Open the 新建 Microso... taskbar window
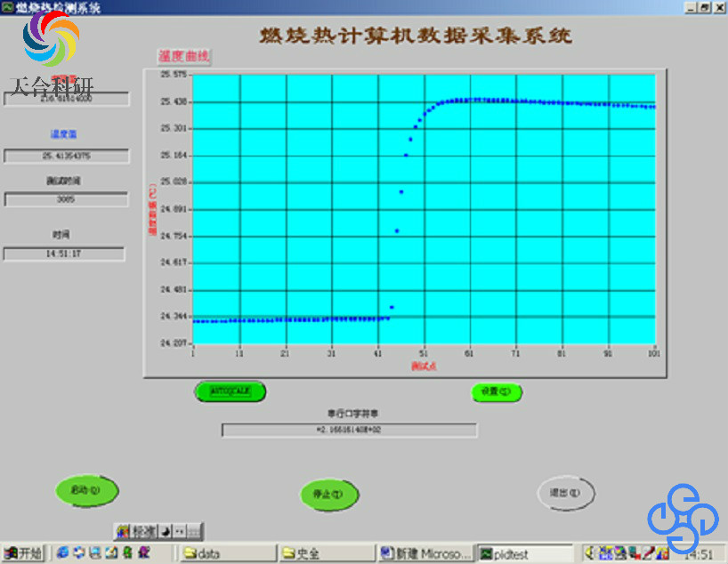 point(425,553)
